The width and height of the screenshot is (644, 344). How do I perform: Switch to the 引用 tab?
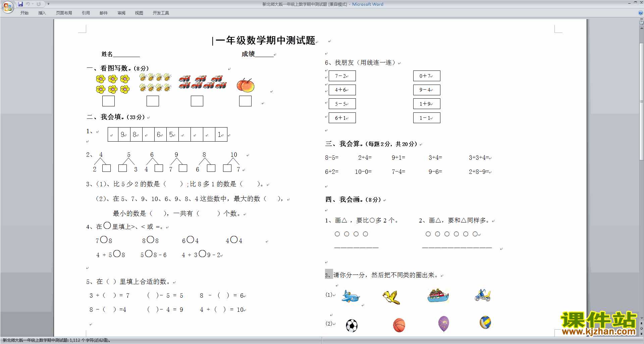click(86, 13)
